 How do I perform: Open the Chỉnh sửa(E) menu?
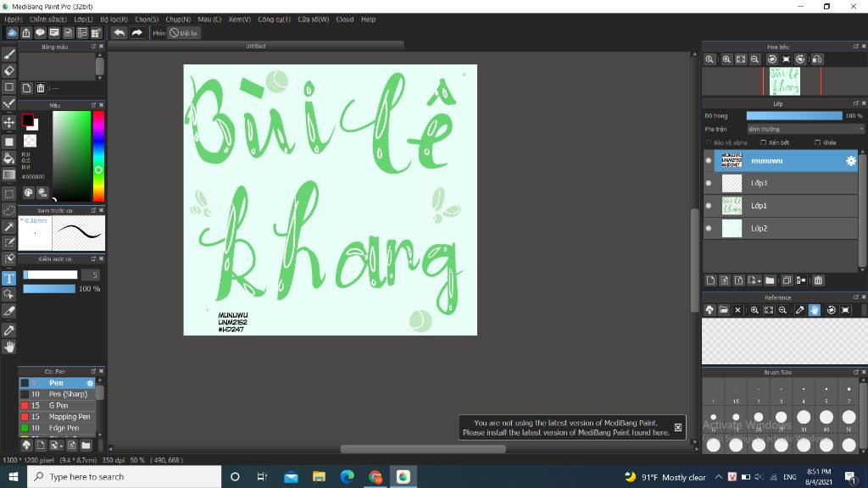click(x=48, y=19)
